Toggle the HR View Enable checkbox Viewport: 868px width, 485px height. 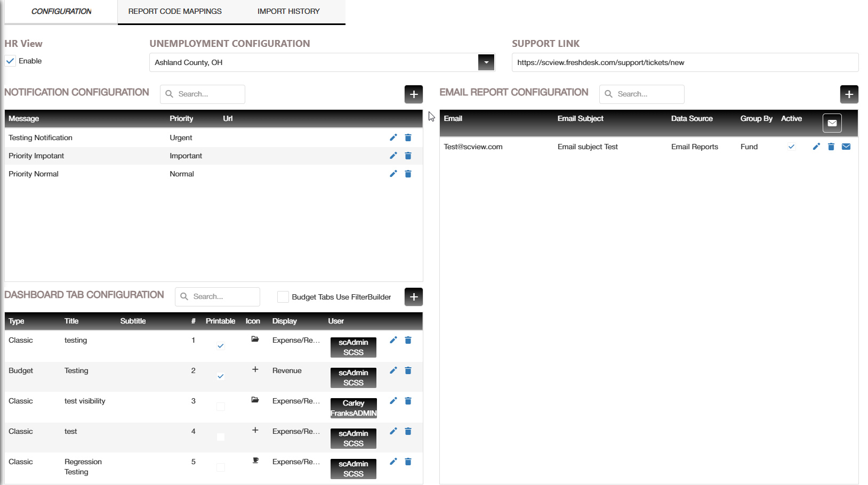[10, 61]
